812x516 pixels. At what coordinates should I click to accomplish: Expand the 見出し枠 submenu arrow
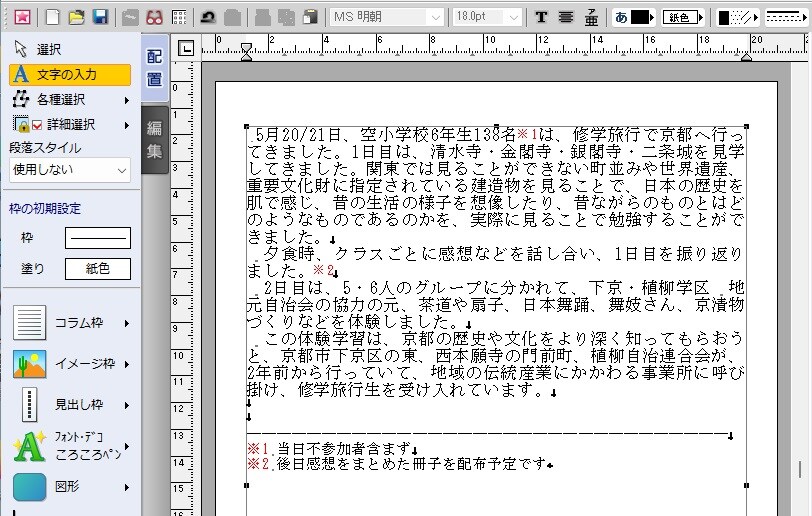(x=126, y=405)
